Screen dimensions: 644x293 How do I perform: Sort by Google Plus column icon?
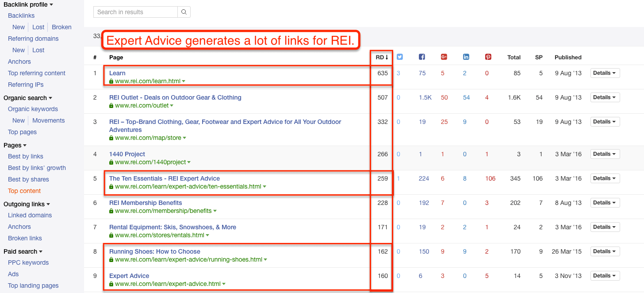444,57
